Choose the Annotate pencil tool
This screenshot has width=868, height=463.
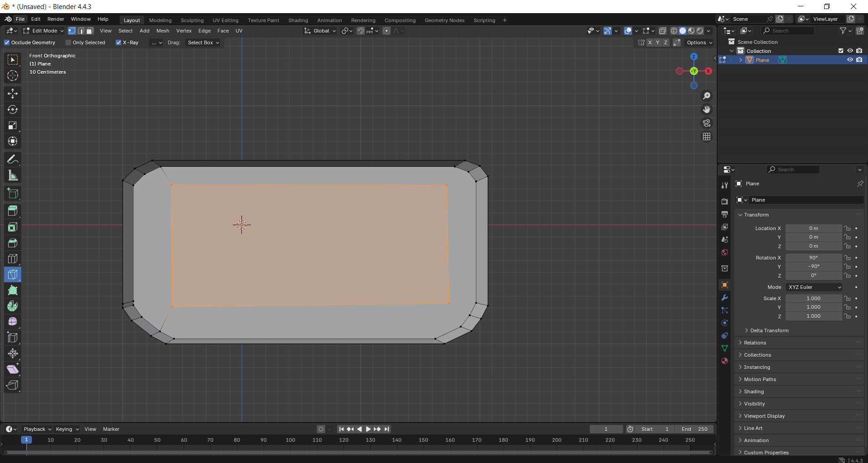13,159
